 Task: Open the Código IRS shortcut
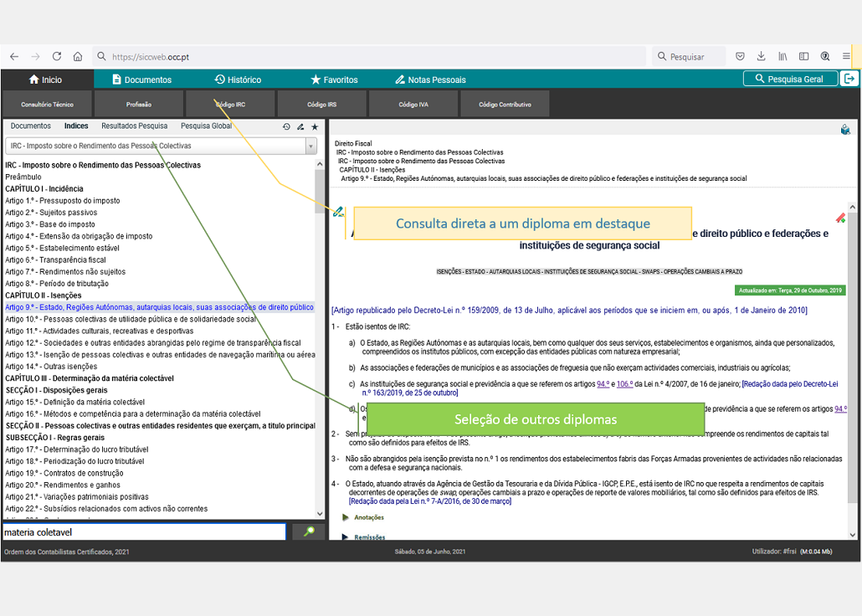pyautogui.click(x=321, y=104)
